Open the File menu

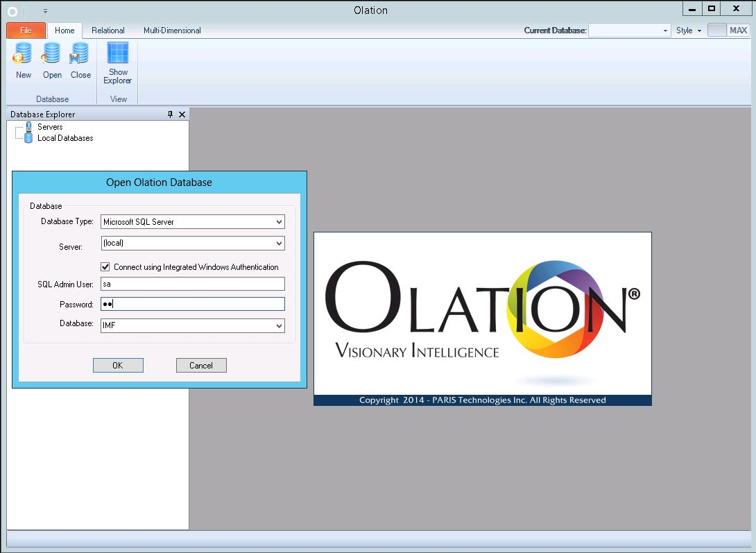pos(26,31)
